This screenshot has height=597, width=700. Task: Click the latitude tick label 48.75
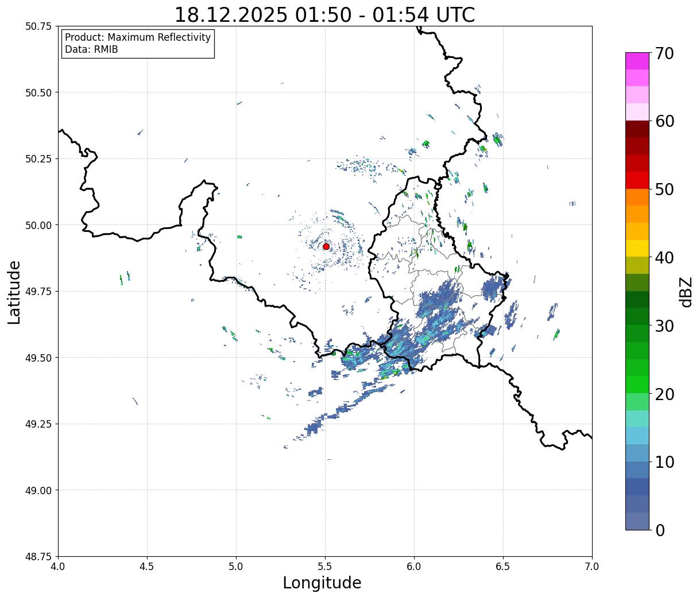tap(38, 557)
